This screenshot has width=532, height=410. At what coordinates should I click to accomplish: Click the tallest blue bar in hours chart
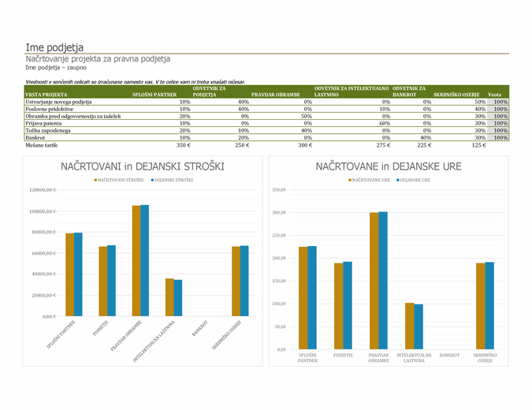tap(383, 280)
